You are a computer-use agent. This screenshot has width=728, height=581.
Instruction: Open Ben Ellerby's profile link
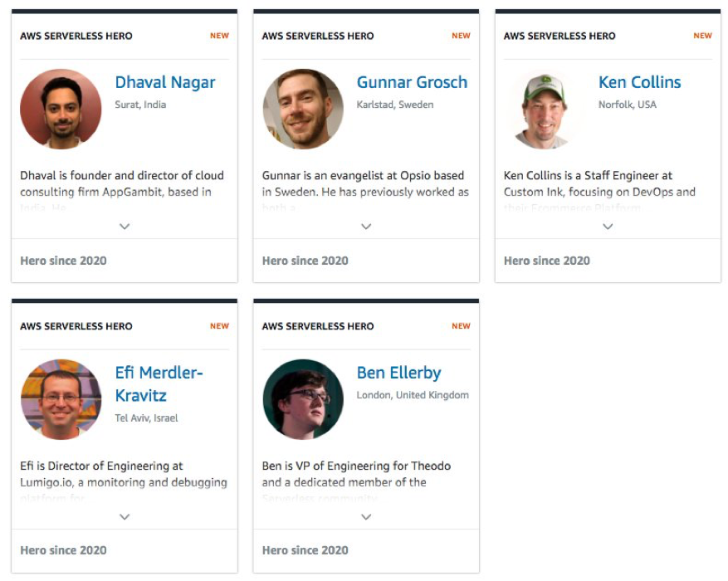pos(398,373)
